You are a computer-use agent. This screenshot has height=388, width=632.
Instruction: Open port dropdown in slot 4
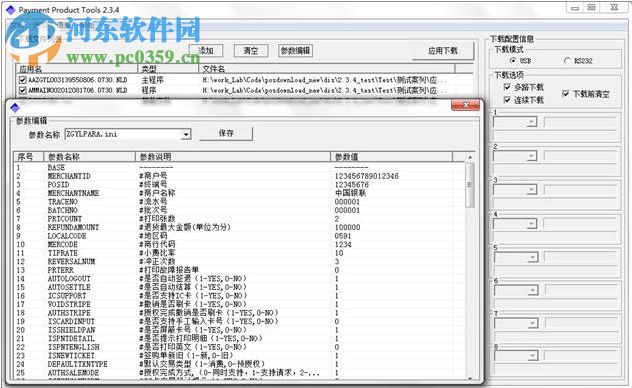tap(532, 224)
